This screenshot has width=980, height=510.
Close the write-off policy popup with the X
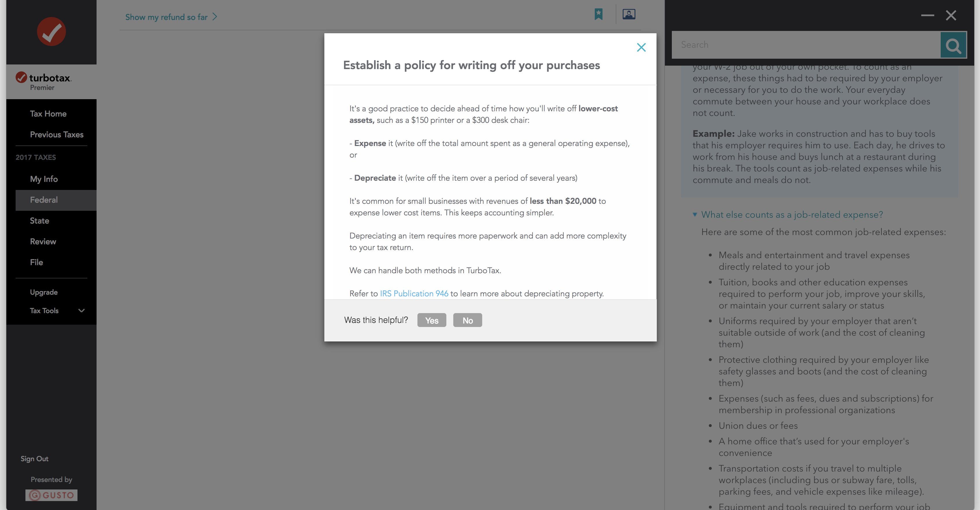[641, 47]
